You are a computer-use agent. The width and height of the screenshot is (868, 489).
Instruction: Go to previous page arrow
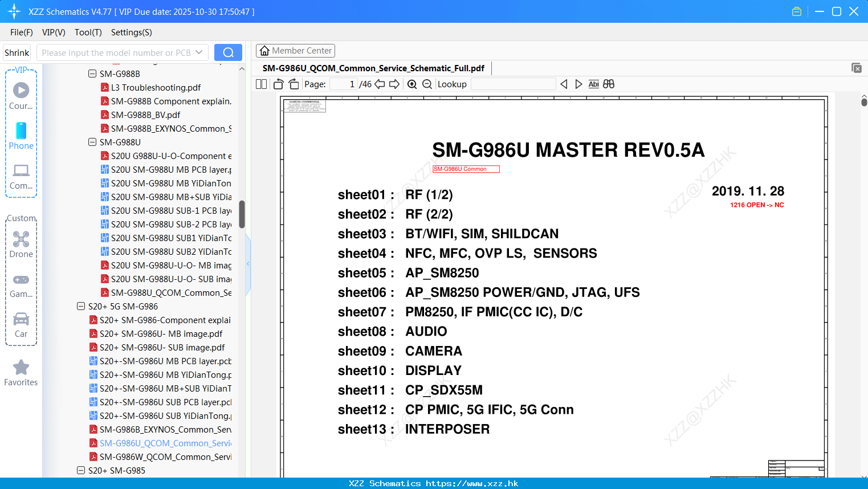pos(380,84)
